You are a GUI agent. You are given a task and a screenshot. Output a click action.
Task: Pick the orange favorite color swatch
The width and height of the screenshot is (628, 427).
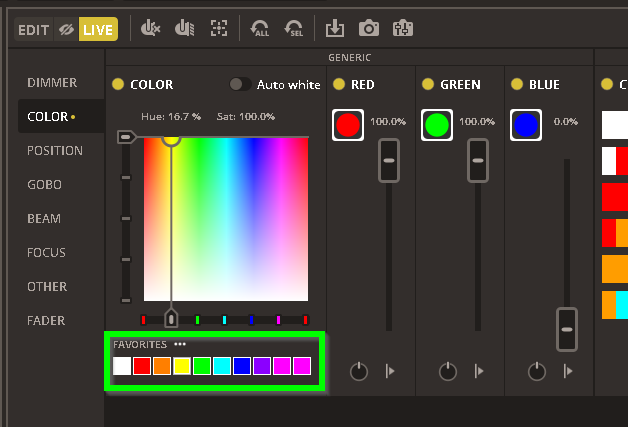pyautogui.click(x=162, y=366)
